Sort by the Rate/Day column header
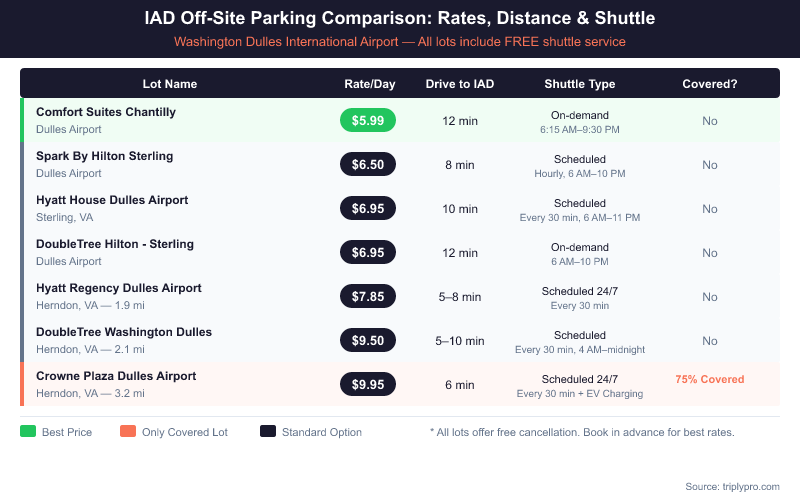Image resolution: width=800 pixels, height=500 pixels. 368,84
